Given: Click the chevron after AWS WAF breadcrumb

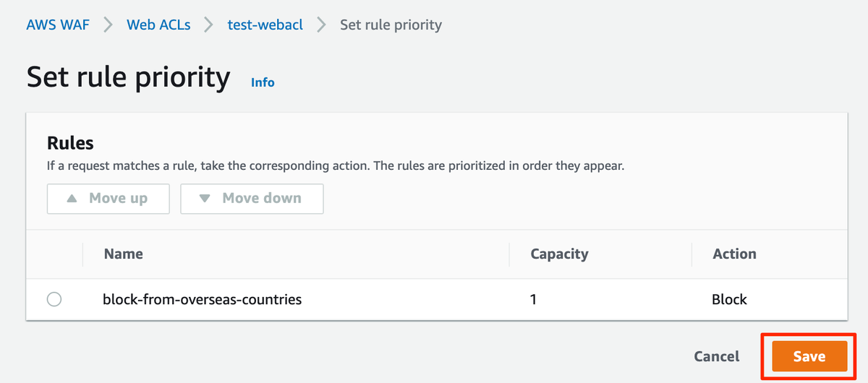Looking at the screenshot, I should click(108, 25).
